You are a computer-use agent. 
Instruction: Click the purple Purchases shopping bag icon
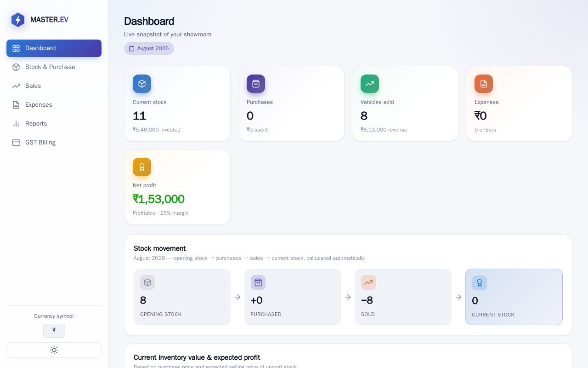point(256,84)
